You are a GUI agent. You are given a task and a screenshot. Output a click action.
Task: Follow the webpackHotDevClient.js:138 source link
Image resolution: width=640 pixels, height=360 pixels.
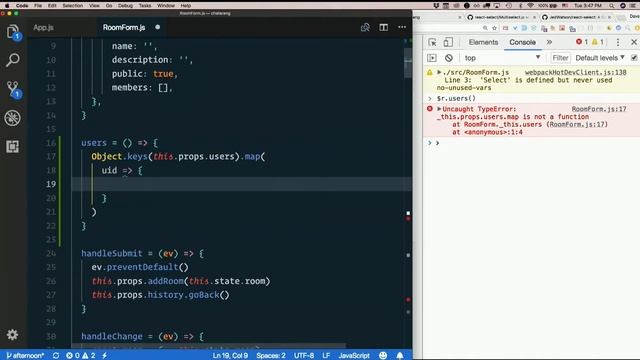pyautogui.click(x=576, y=72)
